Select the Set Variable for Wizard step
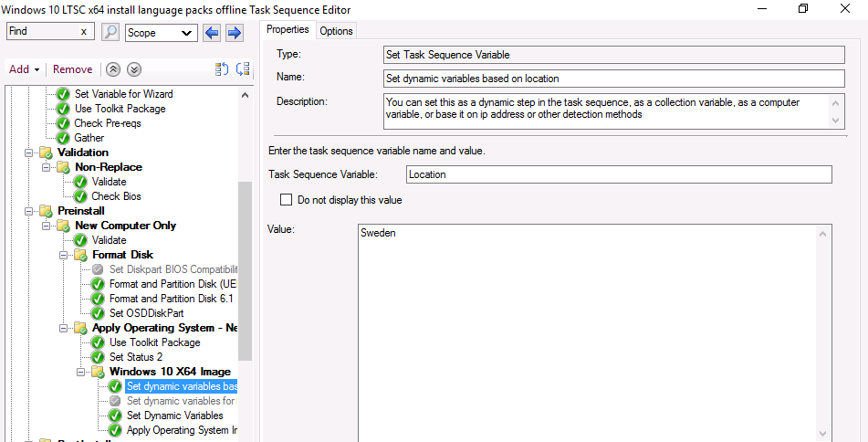The image size is (868, 442). tap(123, 94)
